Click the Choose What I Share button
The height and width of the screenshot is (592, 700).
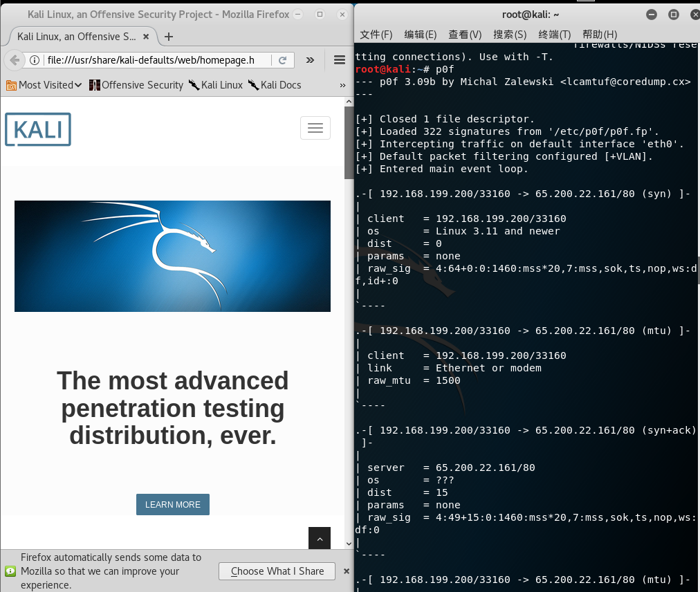[277, 571]
